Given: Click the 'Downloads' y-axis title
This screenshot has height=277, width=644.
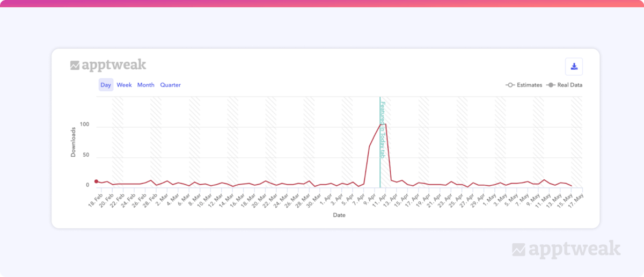Looking at the screenshot, I should (73, 142).
